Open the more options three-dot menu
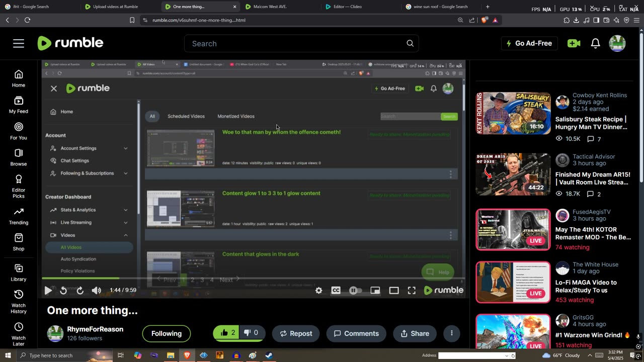Image resolution: width=644 pixels, height=362 pixels. click(x=452, y=333)
